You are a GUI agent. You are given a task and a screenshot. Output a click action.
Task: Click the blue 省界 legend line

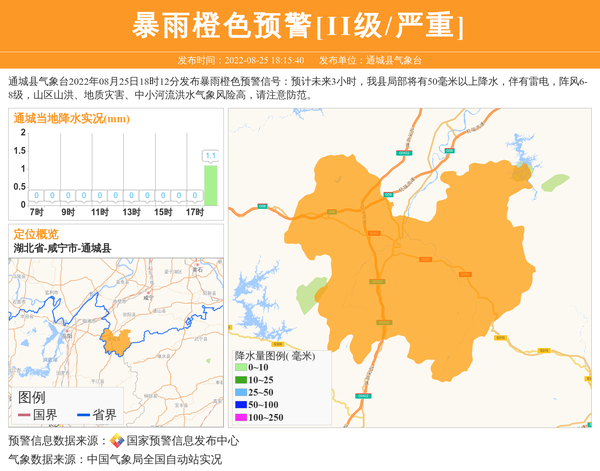(x=83, y=415)
